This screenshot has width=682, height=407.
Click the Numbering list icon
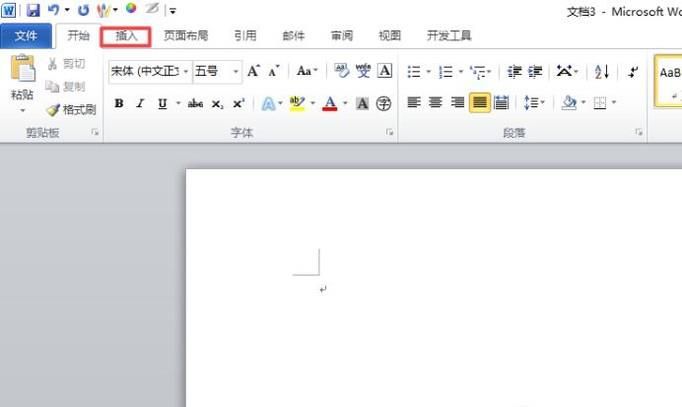446,71
